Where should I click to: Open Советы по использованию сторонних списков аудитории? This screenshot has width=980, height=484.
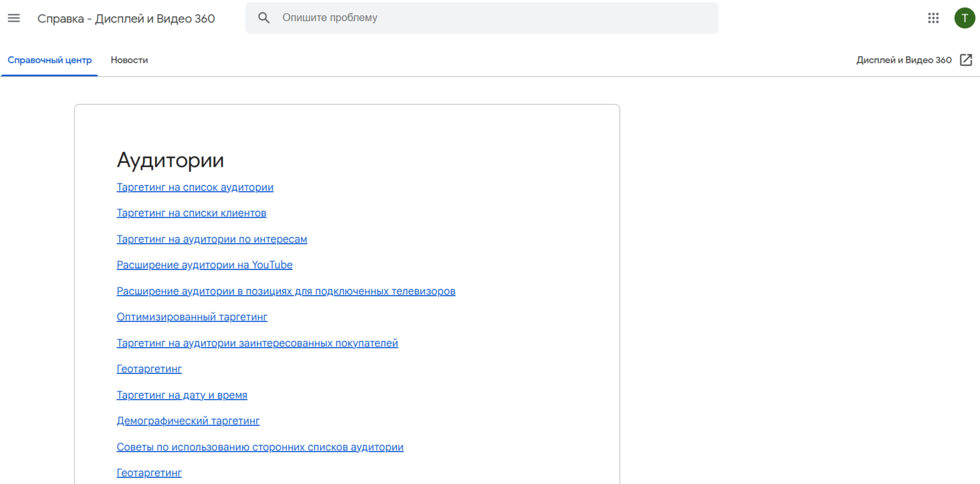coord(260,447)
